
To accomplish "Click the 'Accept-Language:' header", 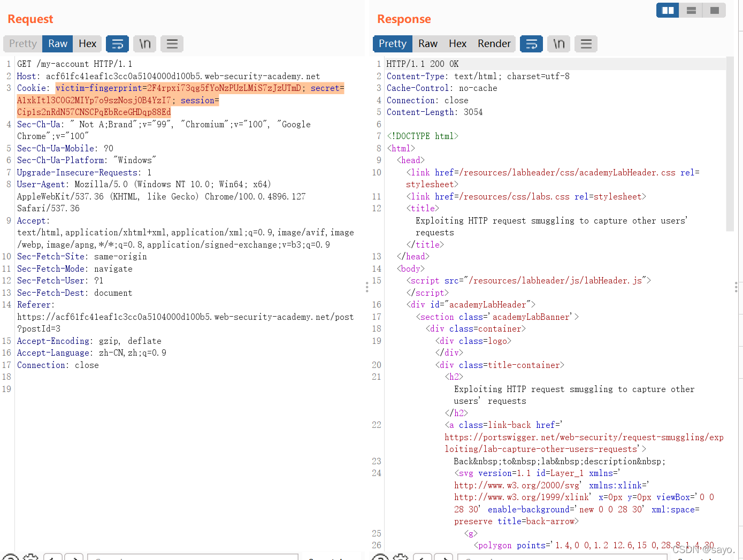I will (55, 353).
